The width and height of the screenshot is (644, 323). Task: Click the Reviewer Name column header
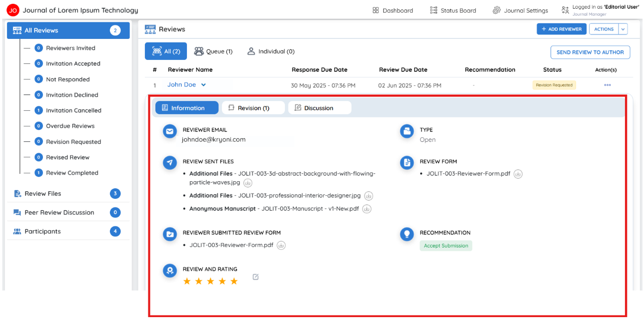click(x=190, y=70)
